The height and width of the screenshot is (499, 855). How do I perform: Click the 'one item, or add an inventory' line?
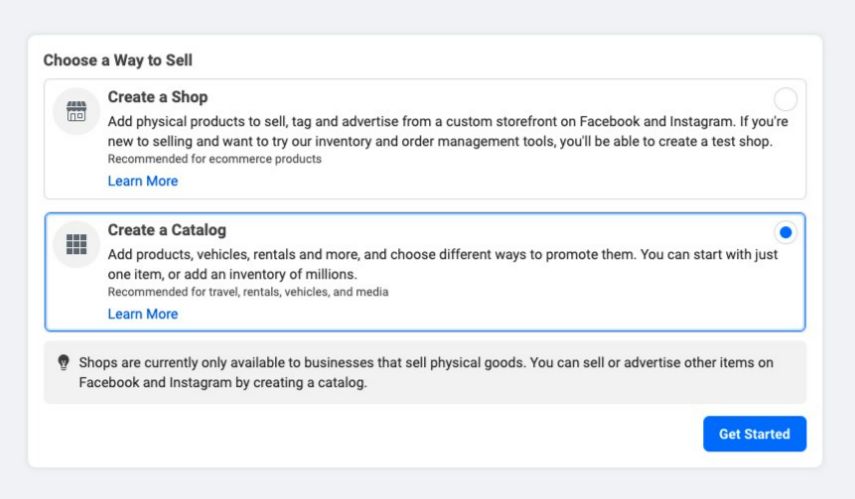[x=232, y=274]
